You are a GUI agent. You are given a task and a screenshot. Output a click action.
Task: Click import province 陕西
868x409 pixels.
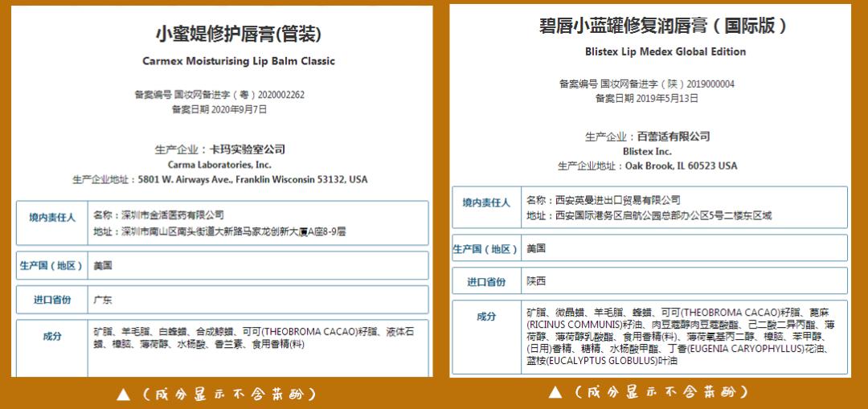[536, 282]
